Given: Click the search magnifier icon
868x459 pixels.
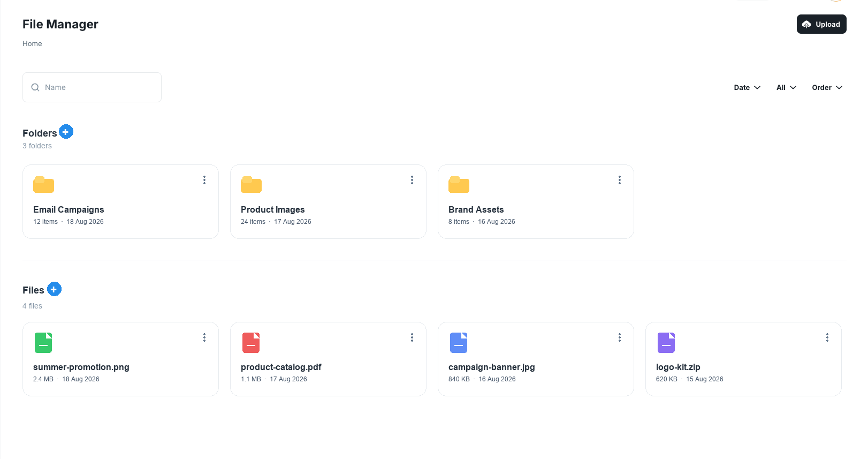Looking at the screenshot, I should point(35,87).
